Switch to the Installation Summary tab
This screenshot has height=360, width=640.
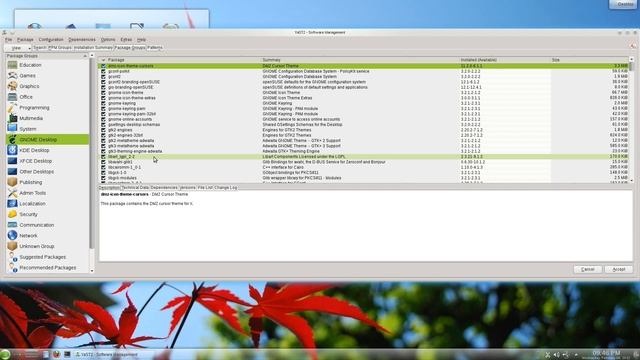point(93,48)
